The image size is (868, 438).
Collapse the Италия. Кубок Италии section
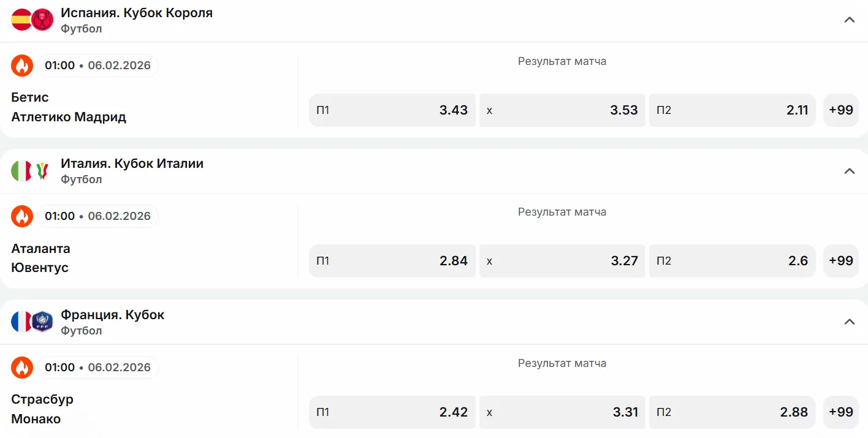(849, 171)
